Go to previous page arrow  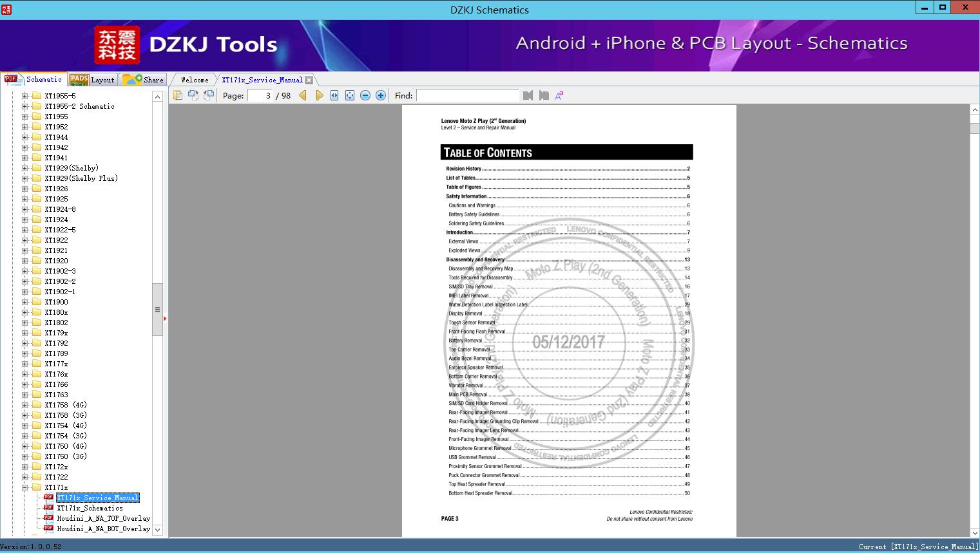pos(303,95)
